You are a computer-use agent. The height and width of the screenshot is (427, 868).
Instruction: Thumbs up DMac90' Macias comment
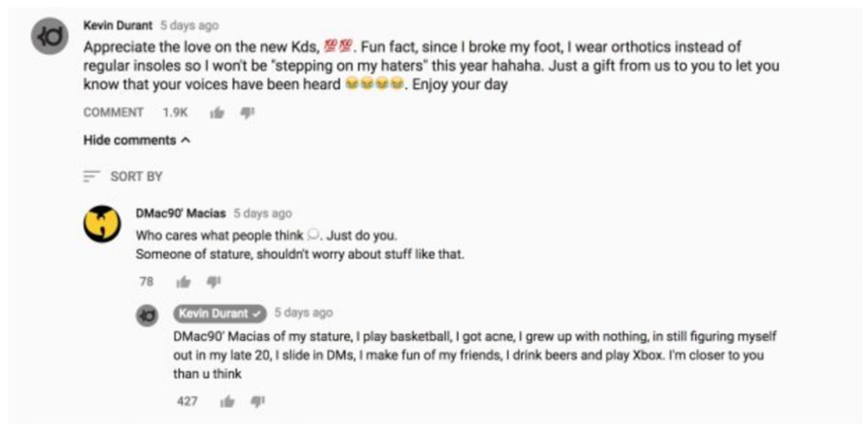(x=183, y=282)
